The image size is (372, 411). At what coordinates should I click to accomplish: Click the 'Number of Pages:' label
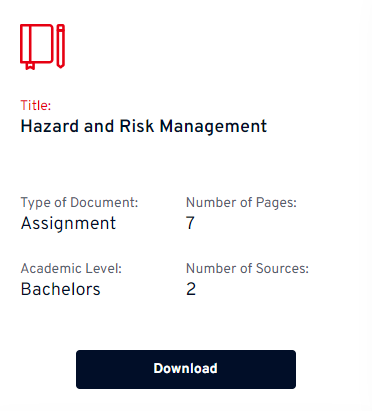tap(241, 203)
